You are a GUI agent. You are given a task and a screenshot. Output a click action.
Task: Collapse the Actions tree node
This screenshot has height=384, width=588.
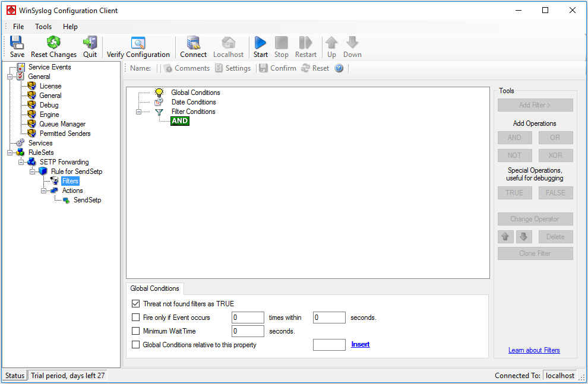click(x=43, y=191)
